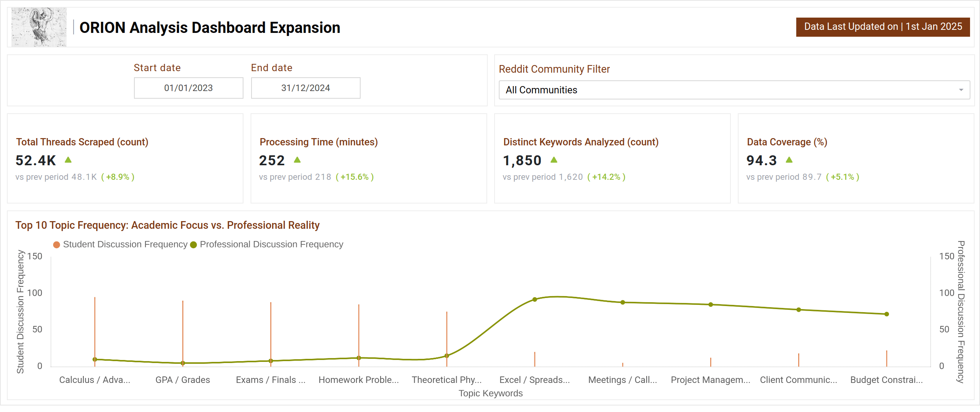Click the green trend arrow next to 252

click(297, 160)
